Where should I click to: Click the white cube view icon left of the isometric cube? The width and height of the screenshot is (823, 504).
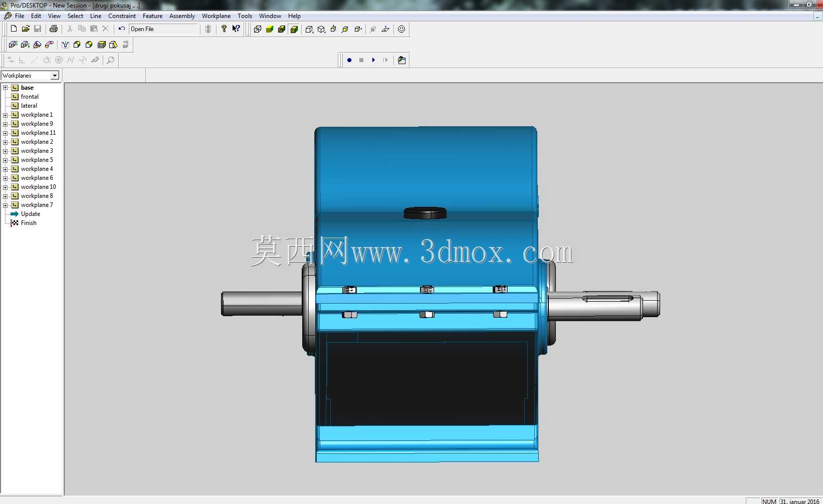tap(309, 29)
